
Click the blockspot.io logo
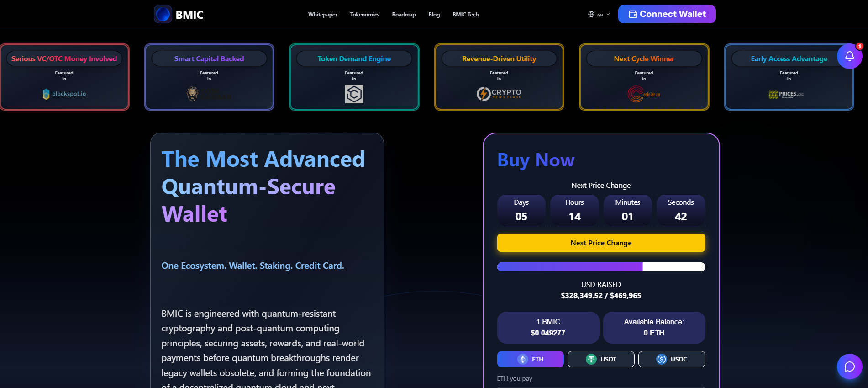click(64, 94)
